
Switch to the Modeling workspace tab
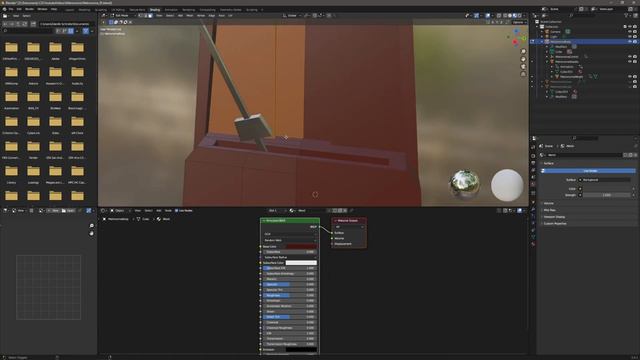(84, 9)
